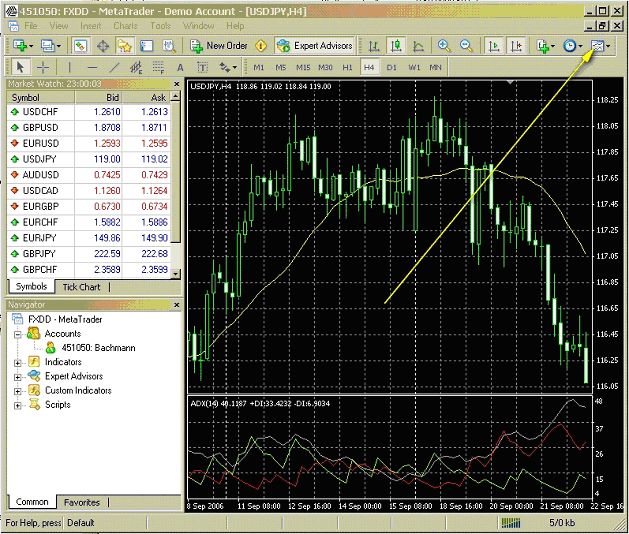Open the New Chart dropdown arrow
The width and height of the screenshot is (629, 534).
click(x=31, y=46)
